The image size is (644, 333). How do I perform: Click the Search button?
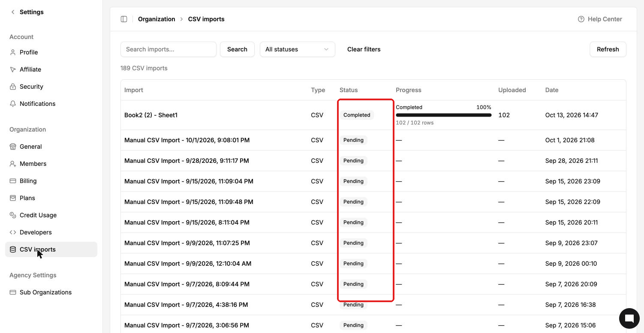coord(237,49)
